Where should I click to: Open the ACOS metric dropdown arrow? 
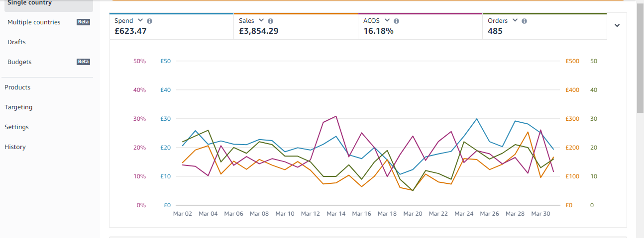[386, 21]
